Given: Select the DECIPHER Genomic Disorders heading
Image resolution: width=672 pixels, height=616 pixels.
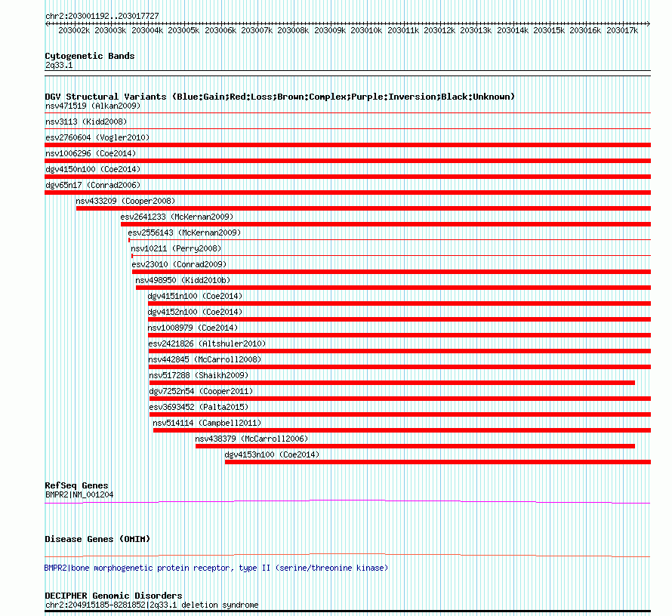Looking at the screenshot, I should [113, 596].
